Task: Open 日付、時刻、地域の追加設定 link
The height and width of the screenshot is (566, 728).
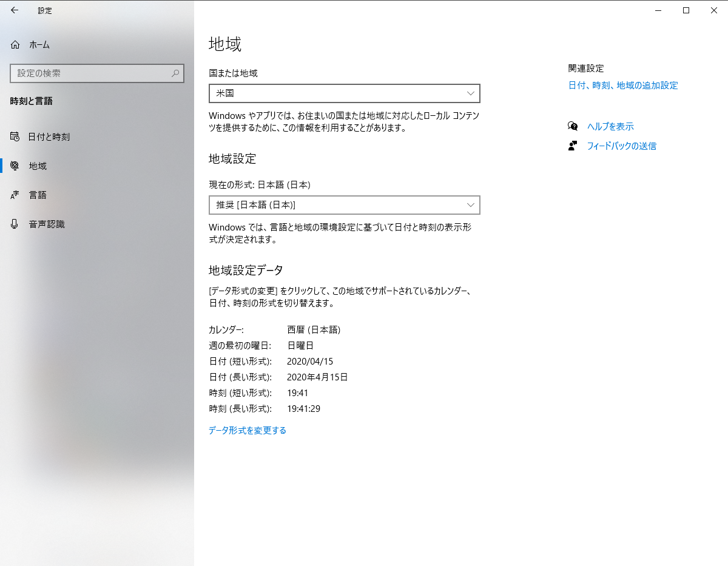Action: click(623, 86)
